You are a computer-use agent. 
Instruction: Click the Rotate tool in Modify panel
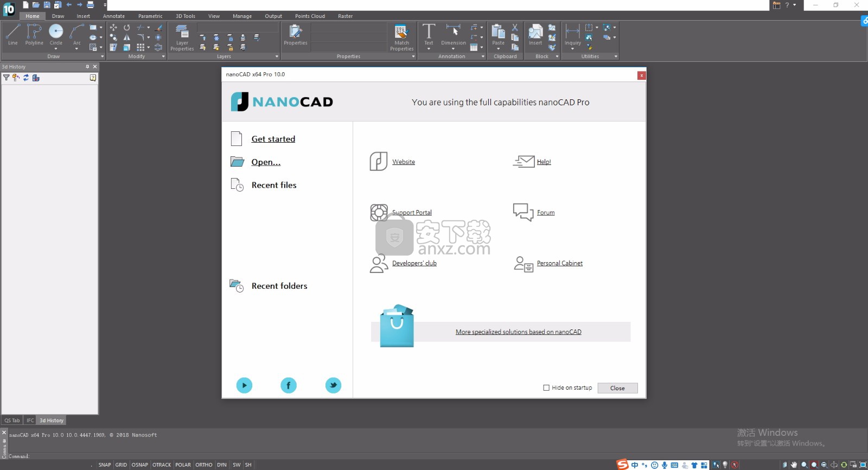coord(126,27)
